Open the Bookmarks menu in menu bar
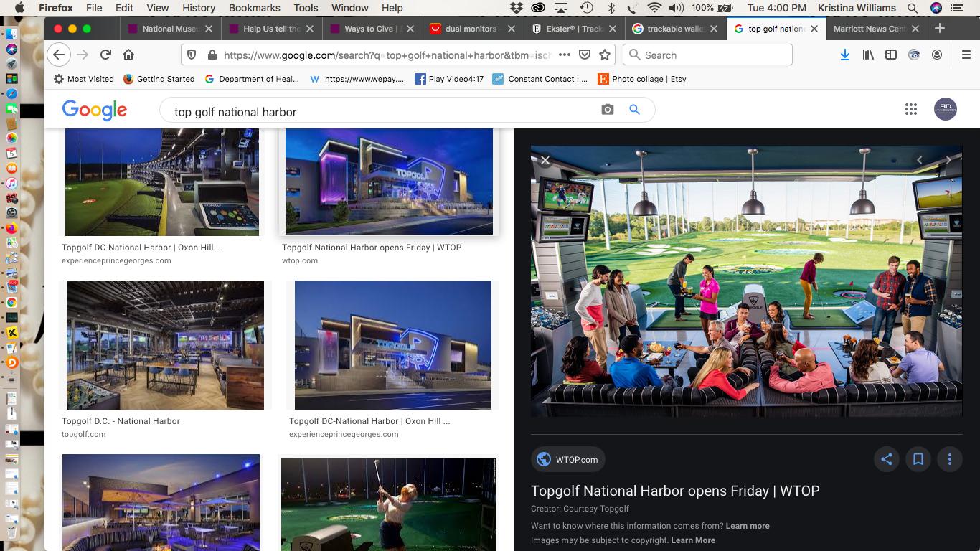The width and height of the screenshot is (980, 551). tap(254, 8)
